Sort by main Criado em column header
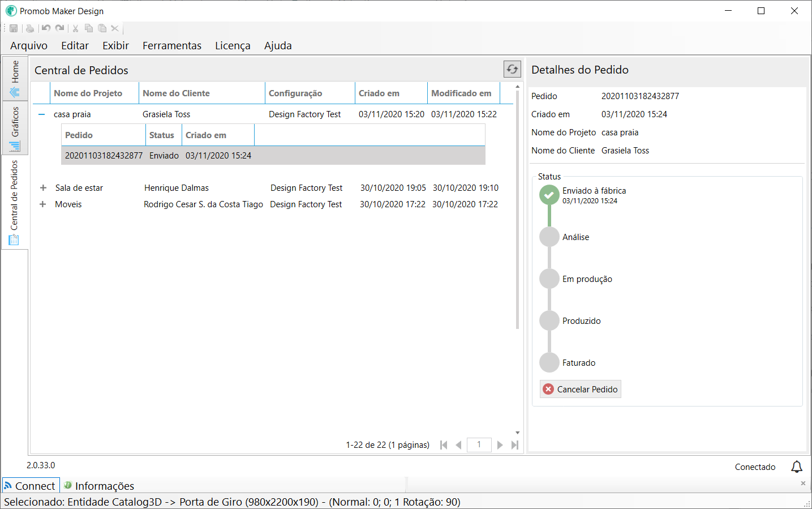 point(391,93)
